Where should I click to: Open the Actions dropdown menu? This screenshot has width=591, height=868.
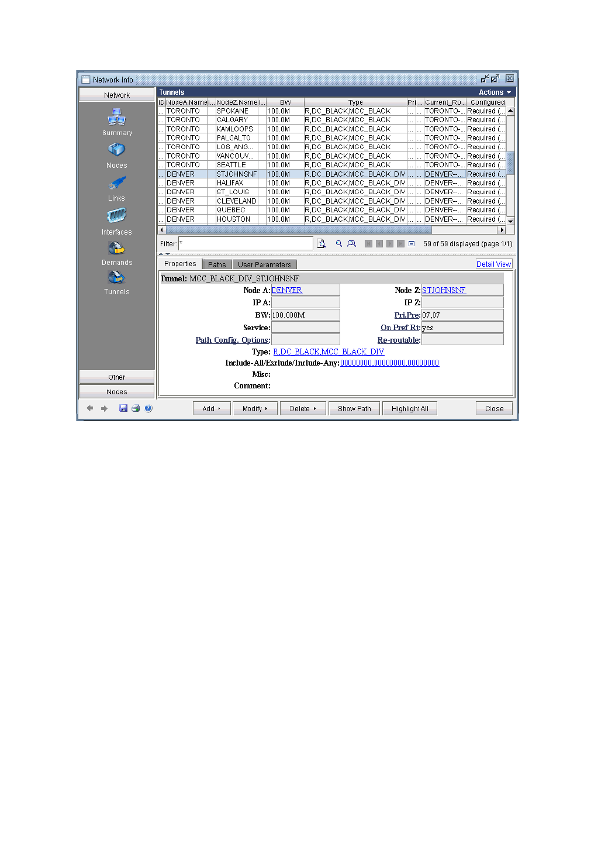point(495,92)
